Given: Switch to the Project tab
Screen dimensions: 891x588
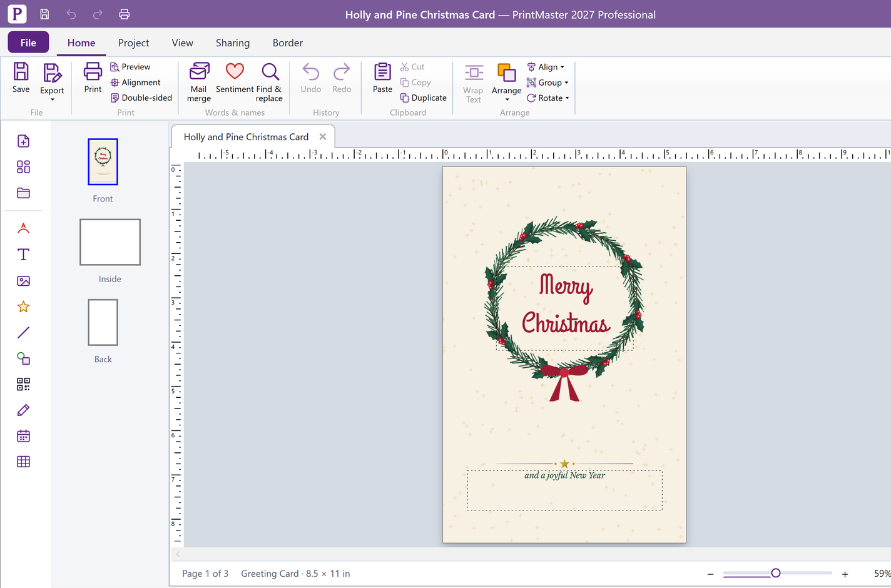Looking at the screenshot, I should (x=133, y=43).
